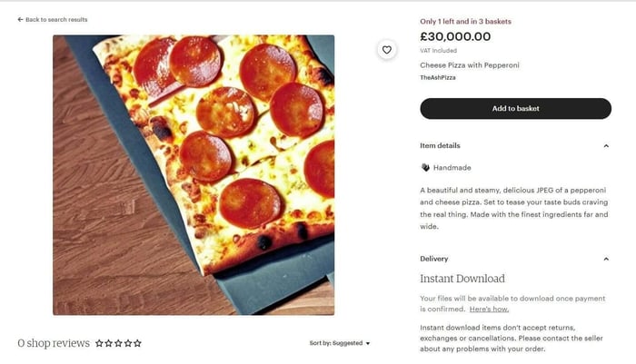Image resolution: width=636 pixels, height=364 pixels.
Task: Click the third star in shop reviews
Action: (118, 343)
